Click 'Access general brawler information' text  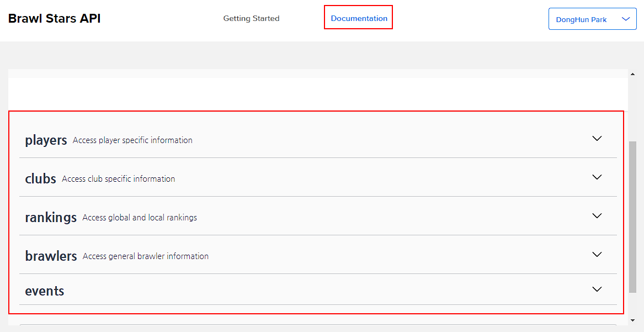(146, 256)
